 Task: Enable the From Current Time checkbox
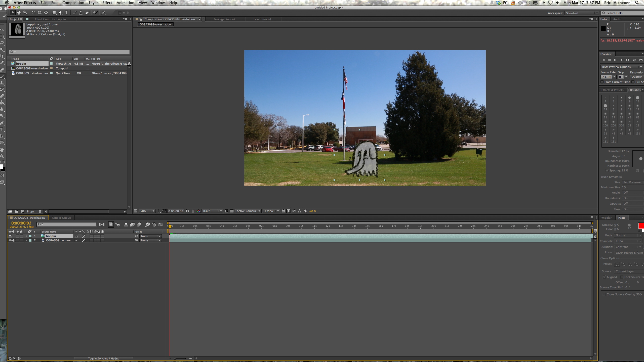tap(602, 82)
